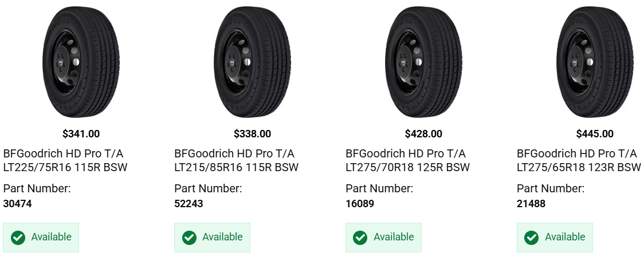Open the LT275/70R18 tire image
This screenshot has width=644, height=257.
coord(423,62)
